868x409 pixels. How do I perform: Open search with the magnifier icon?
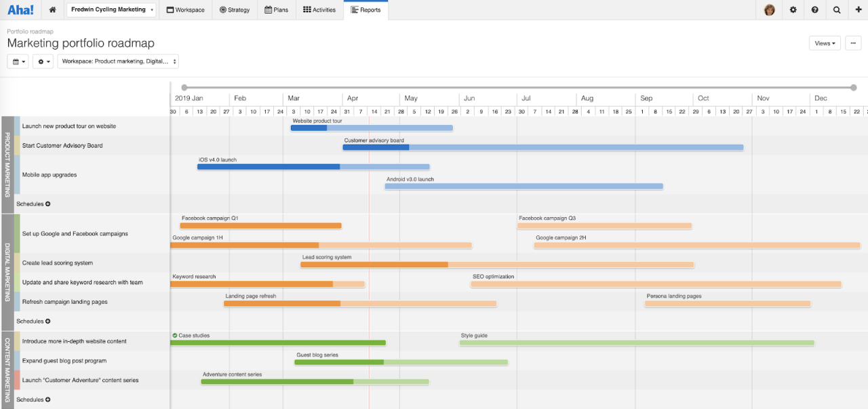(x=836, y=9)
